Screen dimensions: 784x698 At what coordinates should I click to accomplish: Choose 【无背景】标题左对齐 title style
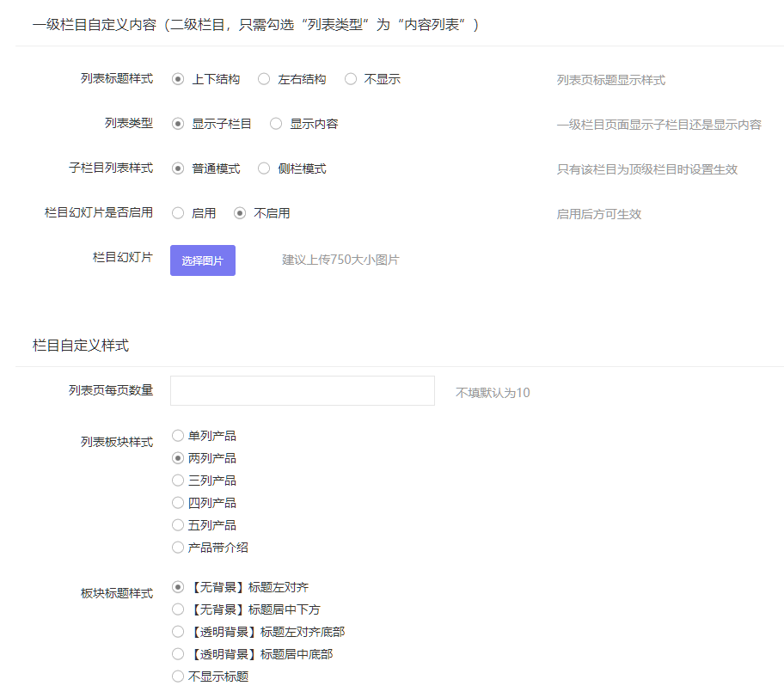click(x=178, y=587)
